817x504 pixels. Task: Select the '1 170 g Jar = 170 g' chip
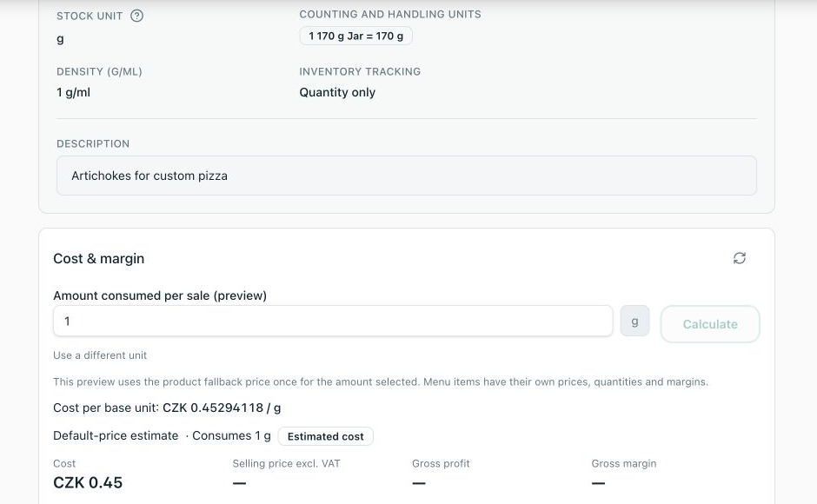tap(355, 36)
